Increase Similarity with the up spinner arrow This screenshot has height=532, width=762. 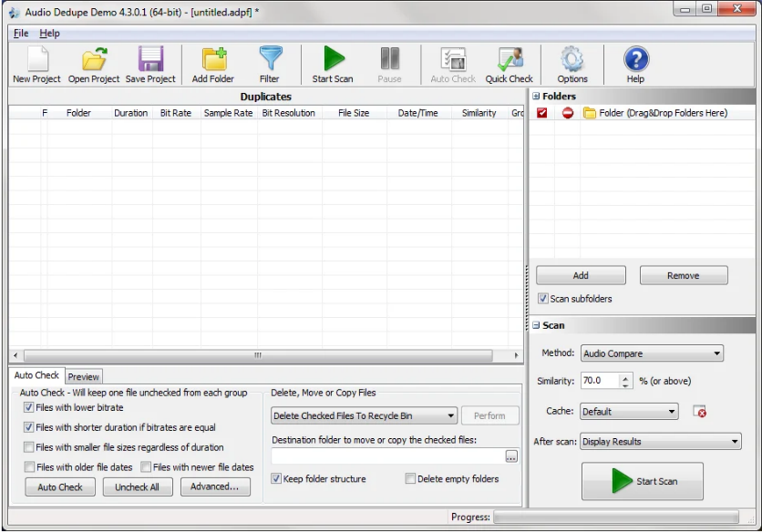pyautogui.click(x=626, y=377)
